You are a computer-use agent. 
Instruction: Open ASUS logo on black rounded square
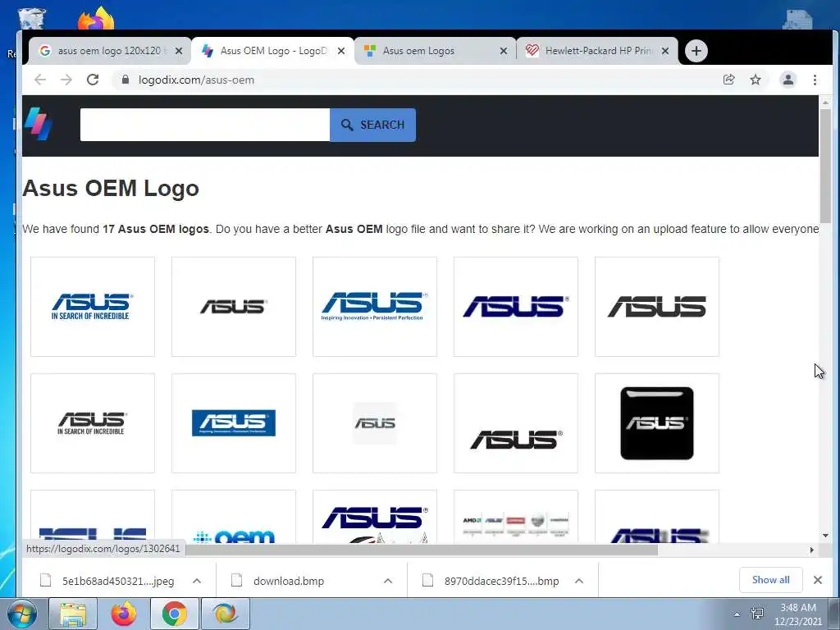pyautogui.click(x=657, y=423)
